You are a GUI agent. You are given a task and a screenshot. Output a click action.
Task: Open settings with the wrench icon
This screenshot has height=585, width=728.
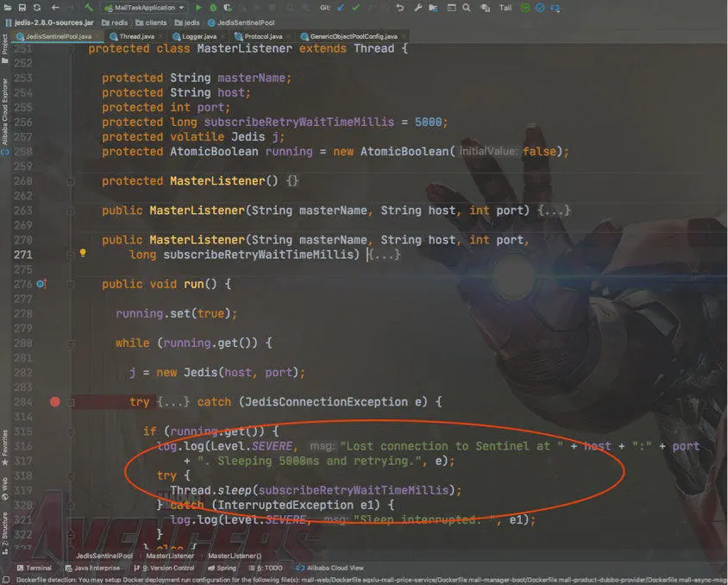click(x=417, y=8)
